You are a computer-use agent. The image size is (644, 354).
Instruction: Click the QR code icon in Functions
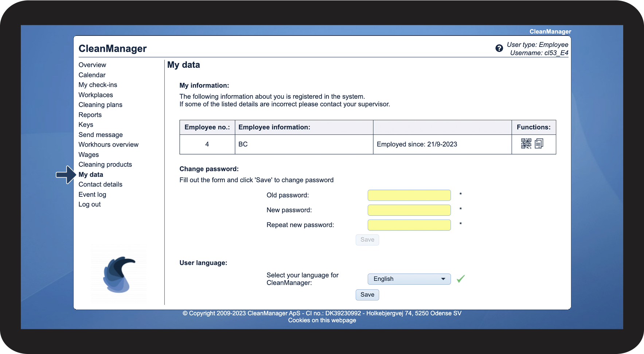[x=526, y=144]
